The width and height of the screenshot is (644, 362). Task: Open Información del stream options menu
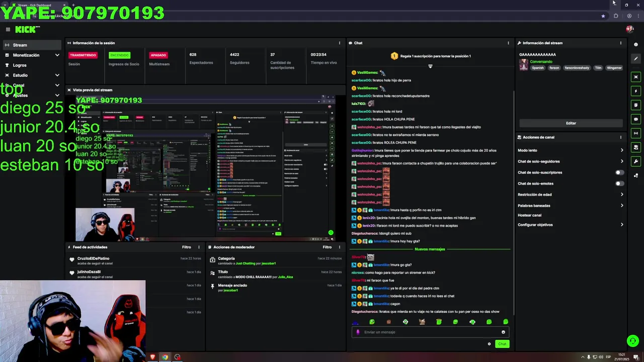click(620, 43)
